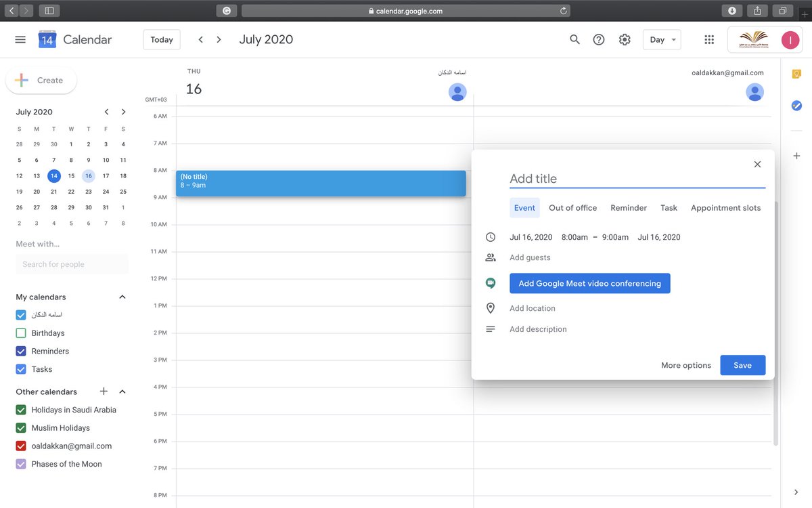Click the Google Meet icon in dialog

tap(491, 283)
